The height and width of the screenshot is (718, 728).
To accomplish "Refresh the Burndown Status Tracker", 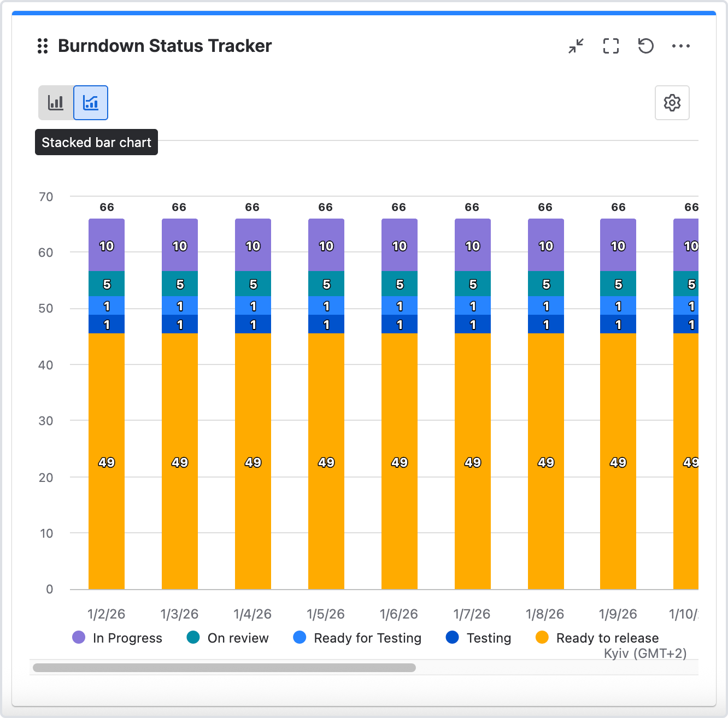I will [x=646, y=46].
